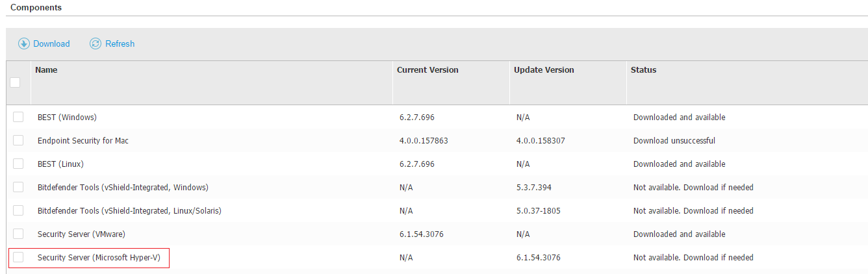Tick the Security Server (VMware) checkbox
This screenshot has width=868, height=274.
click(x=18, y=234)
